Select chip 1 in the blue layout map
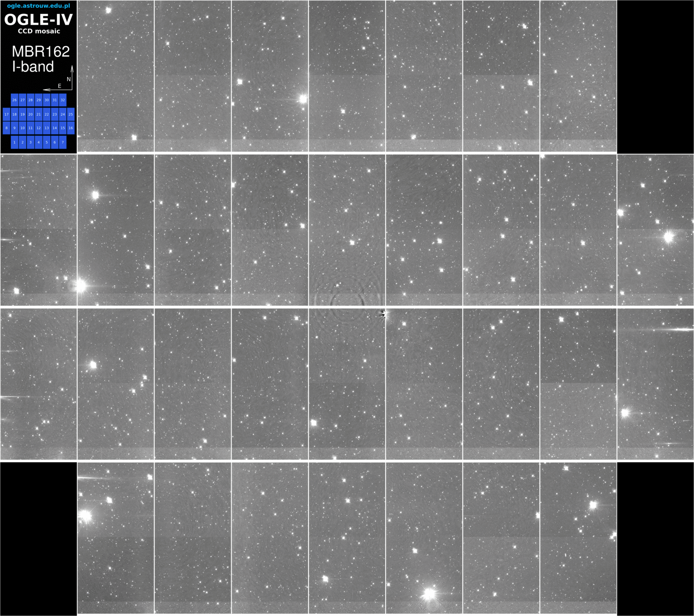 [14, 142]
